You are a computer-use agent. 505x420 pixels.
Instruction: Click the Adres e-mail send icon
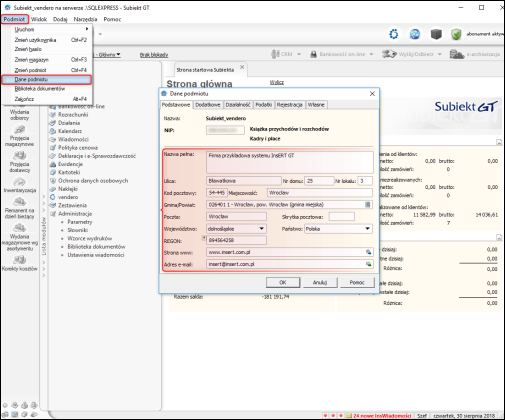368,264
